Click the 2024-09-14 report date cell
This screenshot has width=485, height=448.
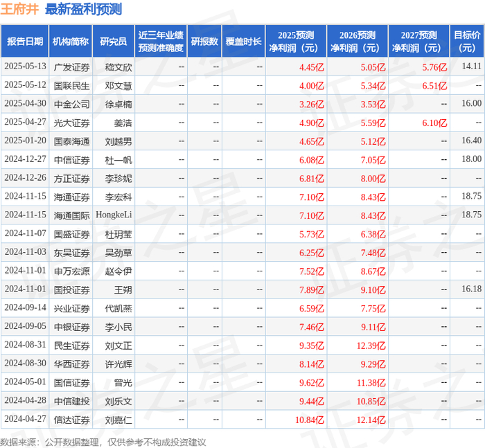click(25, 307)
